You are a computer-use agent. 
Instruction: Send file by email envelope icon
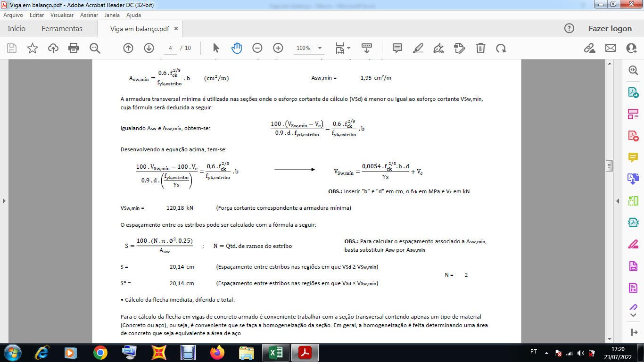(611, 48)
